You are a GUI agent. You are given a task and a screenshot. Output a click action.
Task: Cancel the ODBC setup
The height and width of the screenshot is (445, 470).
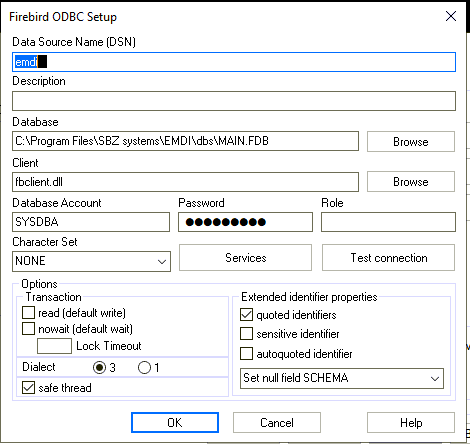tap(277, 423)
